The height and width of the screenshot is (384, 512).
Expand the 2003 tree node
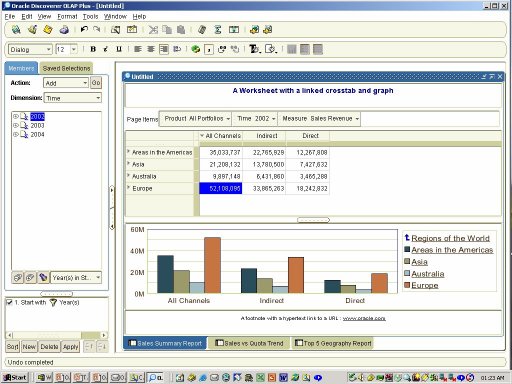[15, 125]
